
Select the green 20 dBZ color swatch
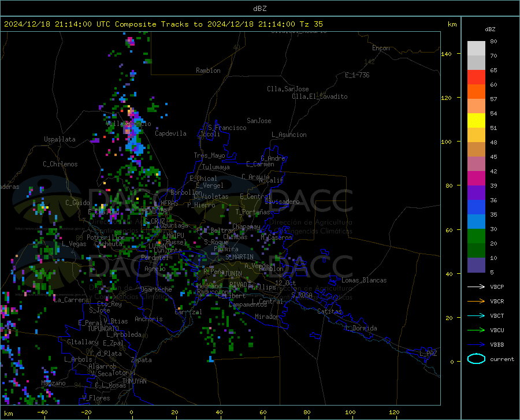pyautogui.click(x=476, y=236)
